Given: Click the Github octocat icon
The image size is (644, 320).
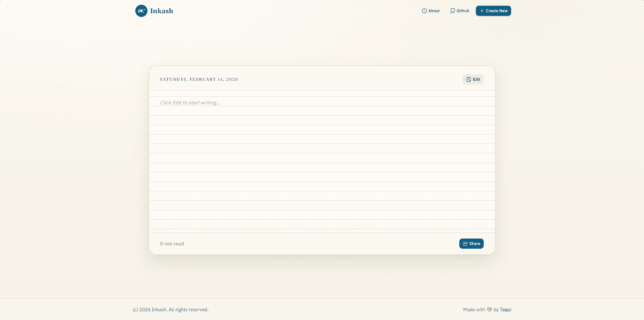Looking at the screenshot, I should tap(452, 11).
